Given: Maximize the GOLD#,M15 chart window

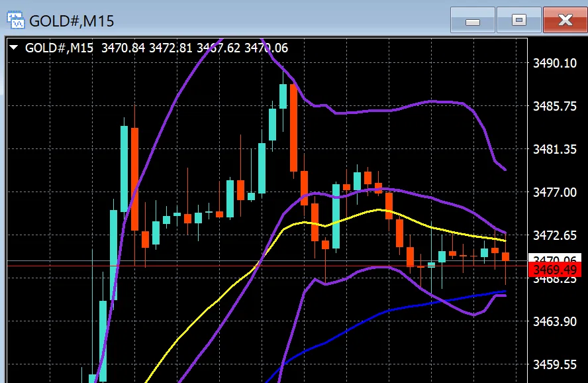Looking at the screenshot, I should pos(519,20).
